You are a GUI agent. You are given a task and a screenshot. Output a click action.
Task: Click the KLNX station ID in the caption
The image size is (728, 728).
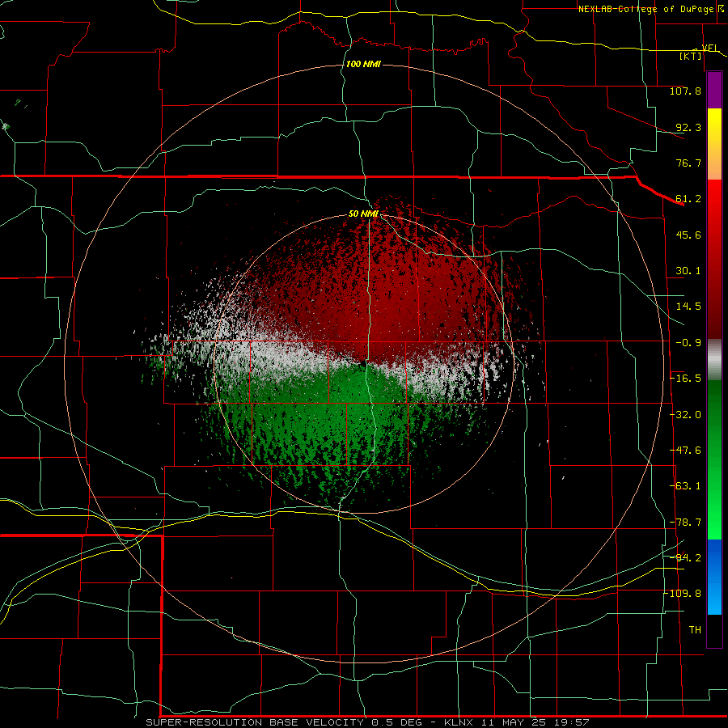click(x=460, y=722)
